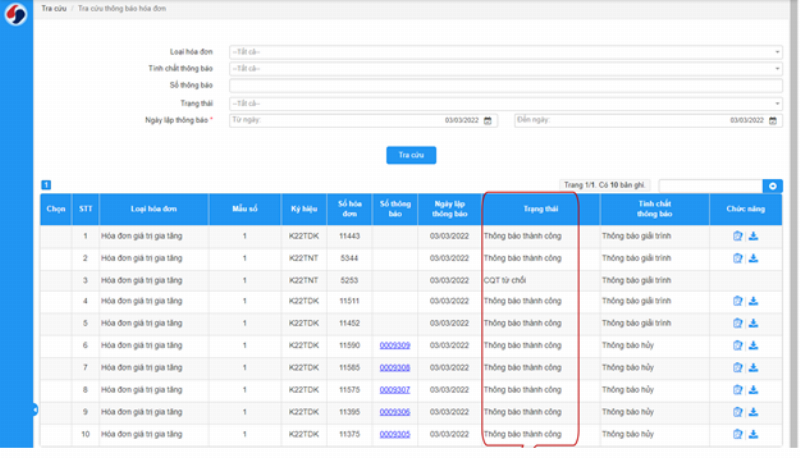
Task: View notification details for invoice 11511
Action: [x=737, y=301]
